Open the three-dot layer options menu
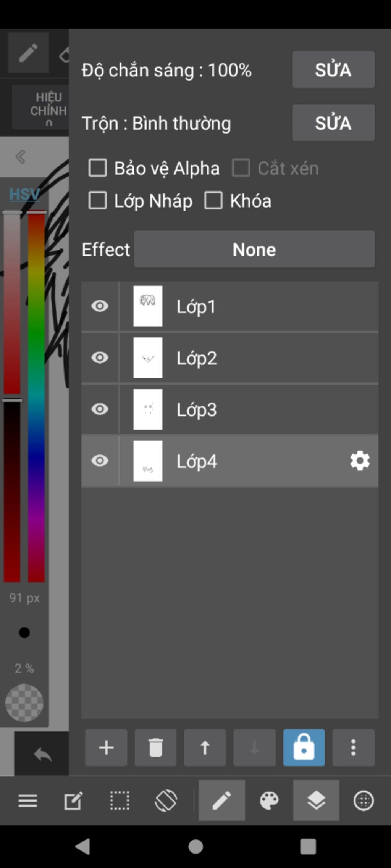This screenshot has height=868, width=391. pos(354,747)
